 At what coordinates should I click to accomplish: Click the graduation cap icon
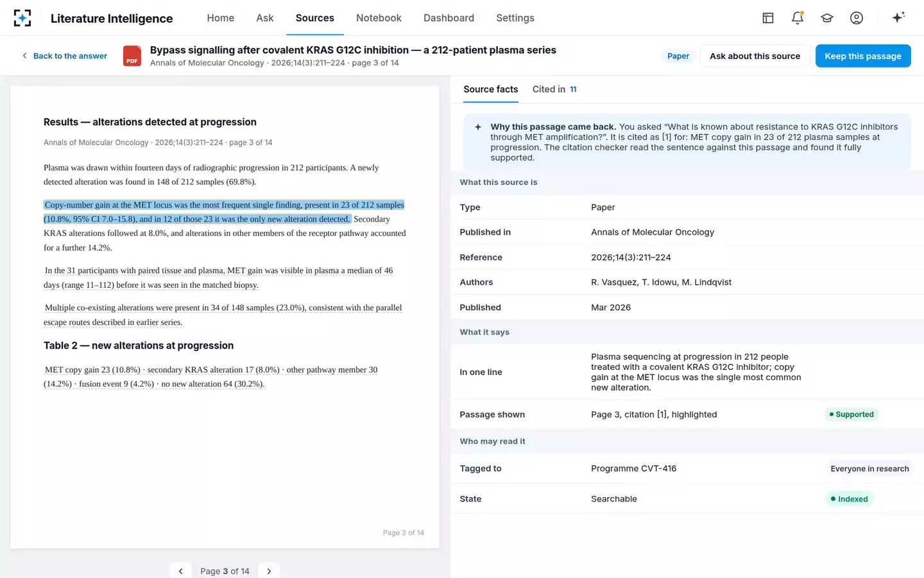[x=826, y=18]
